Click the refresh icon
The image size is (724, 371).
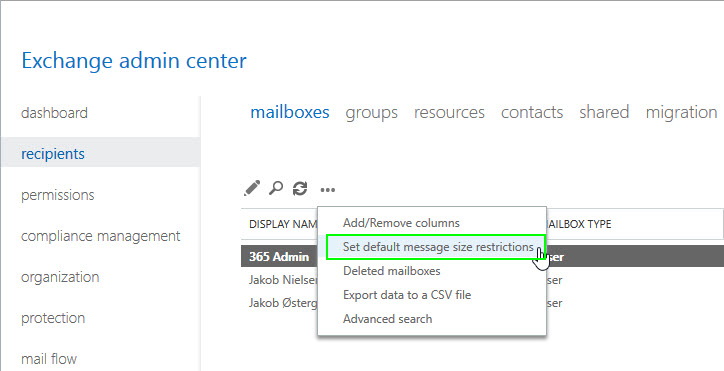click(300, 189)
